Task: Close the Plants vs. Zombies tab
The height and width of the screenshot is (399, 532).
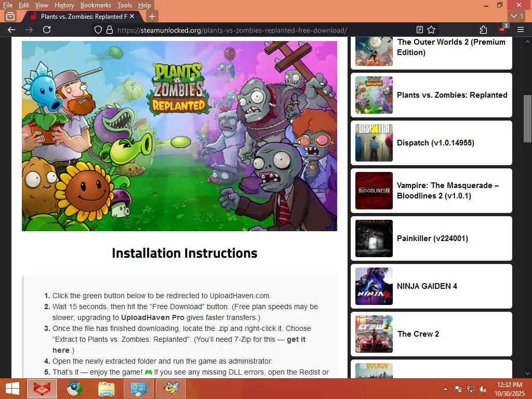Action: [x=132, y=16]
